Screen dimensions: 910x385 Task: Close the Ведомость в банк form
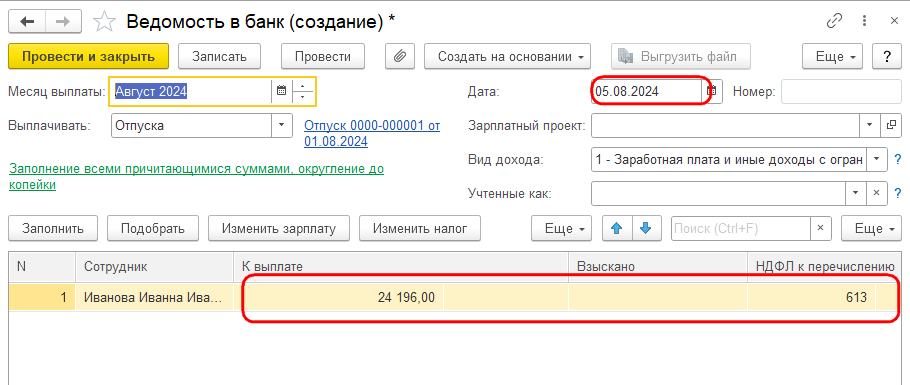pyautogui.click(x=894, y=21)
